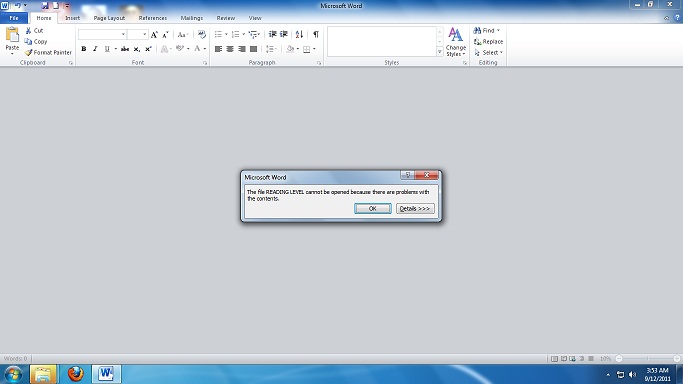
Task: Toggle Italic formatting
Action: pos(95,49)
